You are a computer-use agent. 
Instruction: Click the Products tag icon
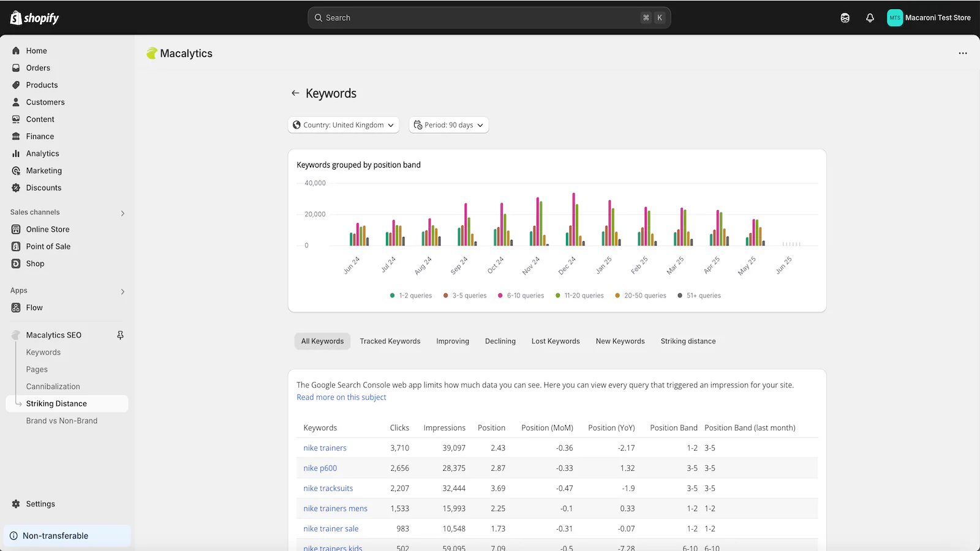pos(16,85)
